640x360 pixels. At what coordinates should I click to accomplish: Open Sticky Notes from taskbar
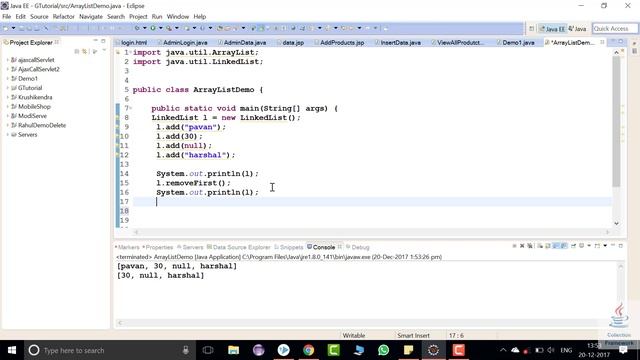click(408, 350)
